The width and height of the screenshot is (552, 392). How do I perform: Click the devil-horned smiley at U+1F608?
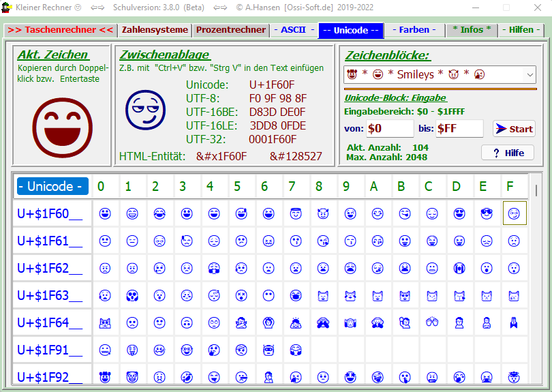pyautogui.click(x=323, y=214)
